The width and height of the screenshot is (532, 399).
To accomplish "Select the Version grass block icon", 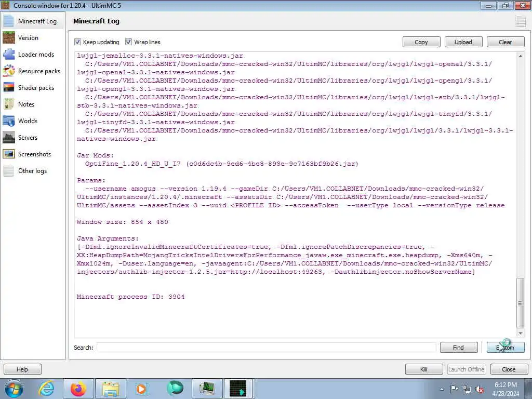I will tap(8, 37).
